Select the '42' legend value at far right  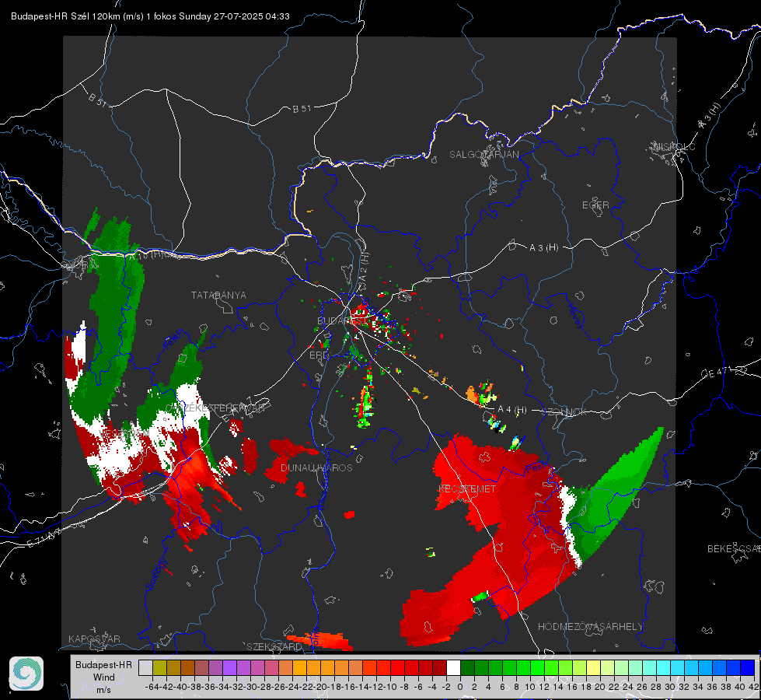(x=753, y=687)
